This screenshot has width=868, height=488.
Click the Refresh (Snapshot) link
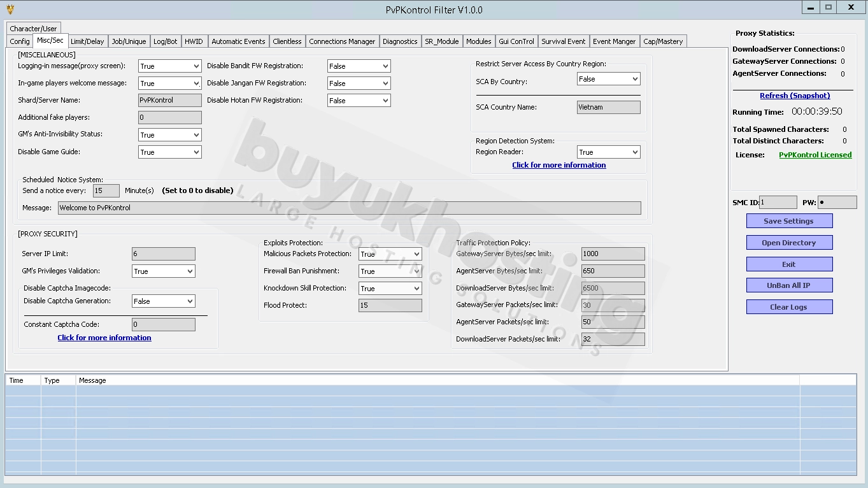pyautogui.click(x=795, y=96)
